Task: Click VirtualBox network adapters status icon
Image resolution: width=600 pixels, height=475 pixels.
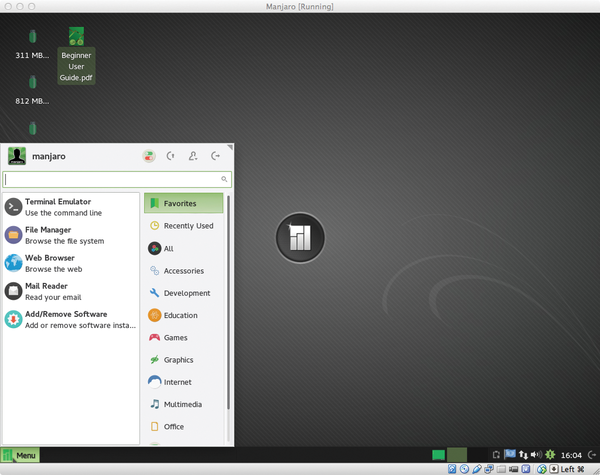Action: [489, 469]
